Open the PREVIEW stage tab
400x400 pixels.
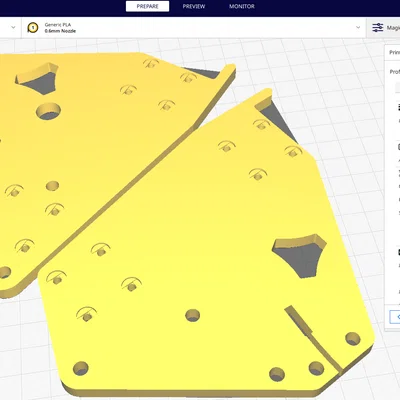point(194,6)
